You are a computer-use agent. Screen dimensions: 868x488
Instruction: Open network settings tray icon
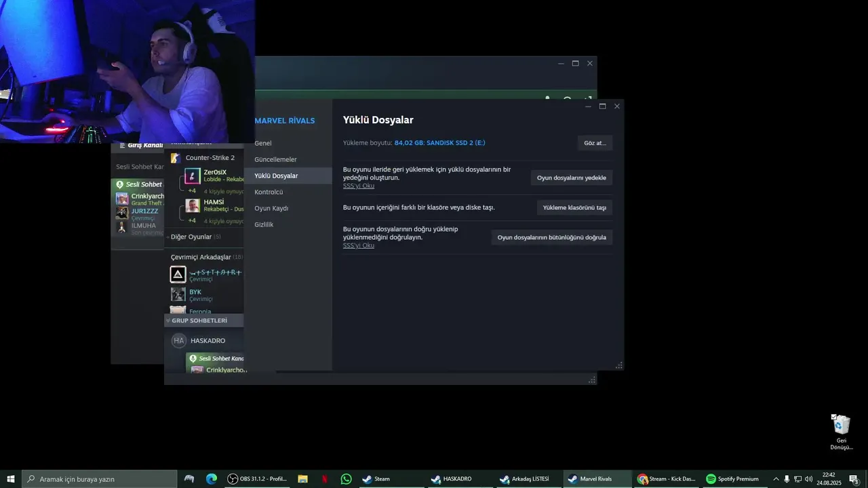tap(797, 479)
